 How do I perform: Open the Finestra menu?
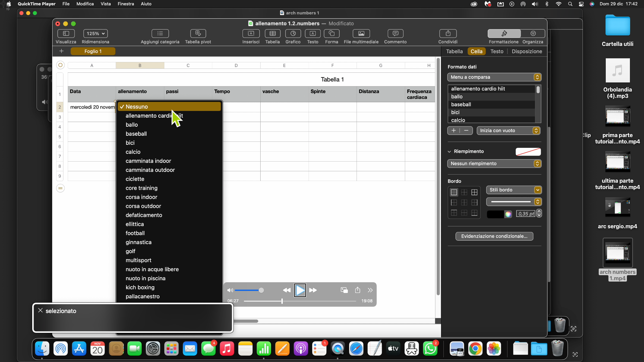point(126,4)
